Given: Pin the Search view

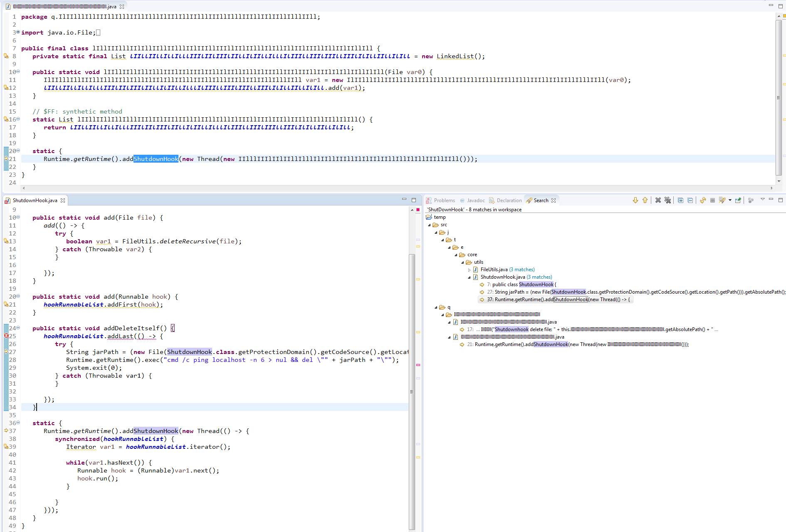Looking at the screenshot, I should (x=738, y=200).
